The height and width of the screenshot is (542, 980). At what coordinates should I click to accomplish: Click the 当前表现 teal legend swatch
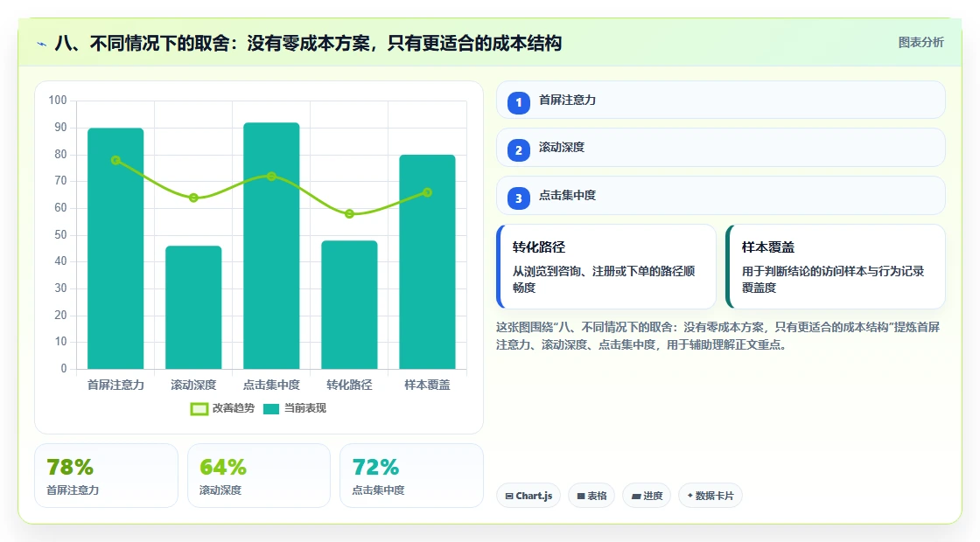click(271, 409)
